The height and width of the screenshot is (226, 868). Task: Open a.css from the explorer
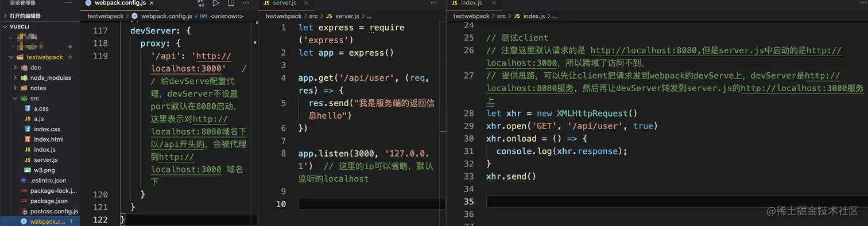[x=41, y=108]
